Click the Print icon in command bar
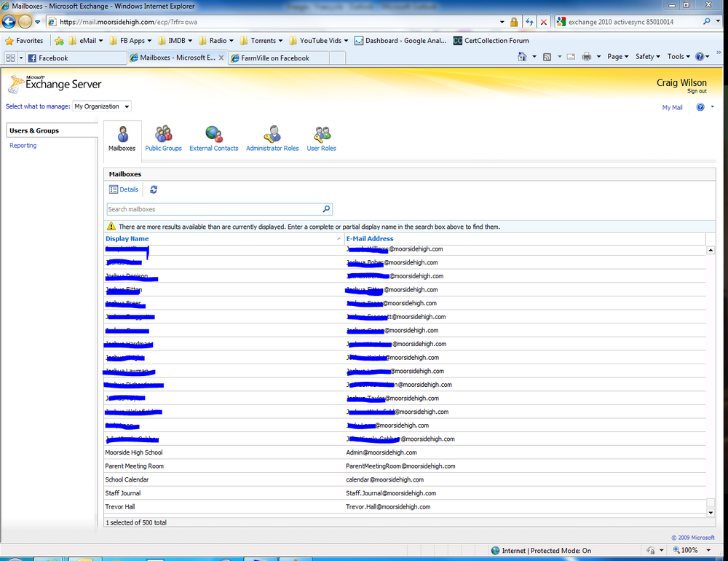This screenshot has height=561, width=728. point(586,57)
